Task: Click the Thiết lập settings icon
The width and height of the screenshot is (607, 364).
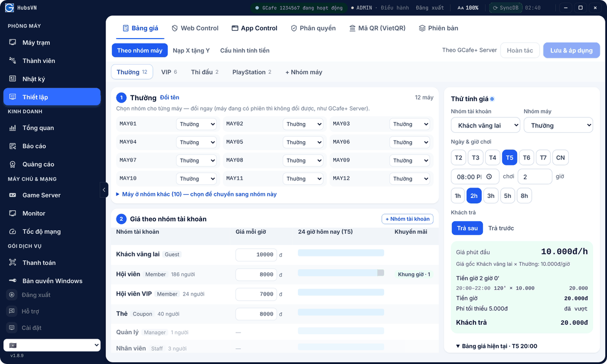Action: (x=13, y=97)
